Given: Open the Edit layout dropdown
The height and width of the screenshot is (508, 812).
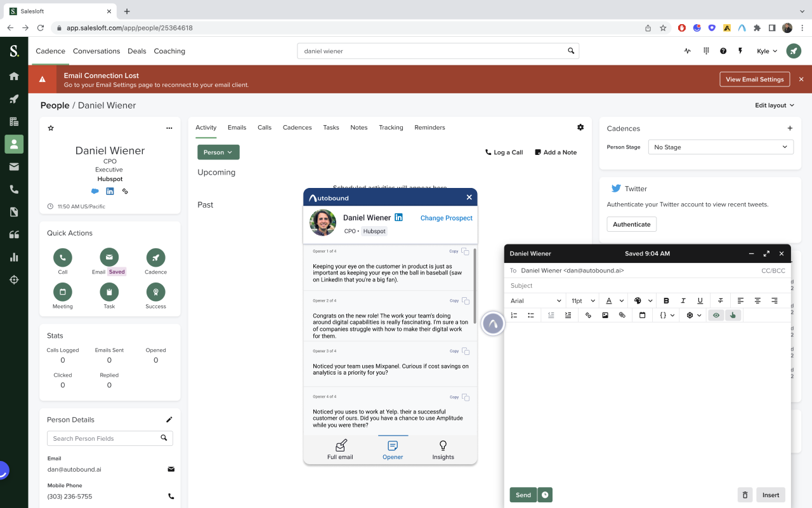Looking at the screenshot, I should tap(775, 105).
